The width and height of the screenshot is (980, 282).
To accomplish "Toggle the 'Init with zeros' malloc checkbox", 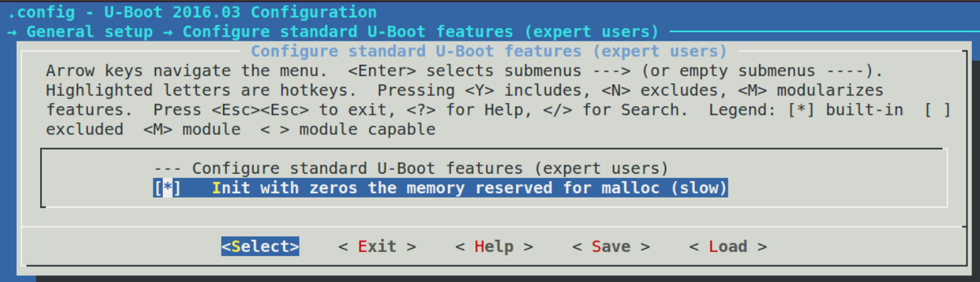I will tap(167, 188).
